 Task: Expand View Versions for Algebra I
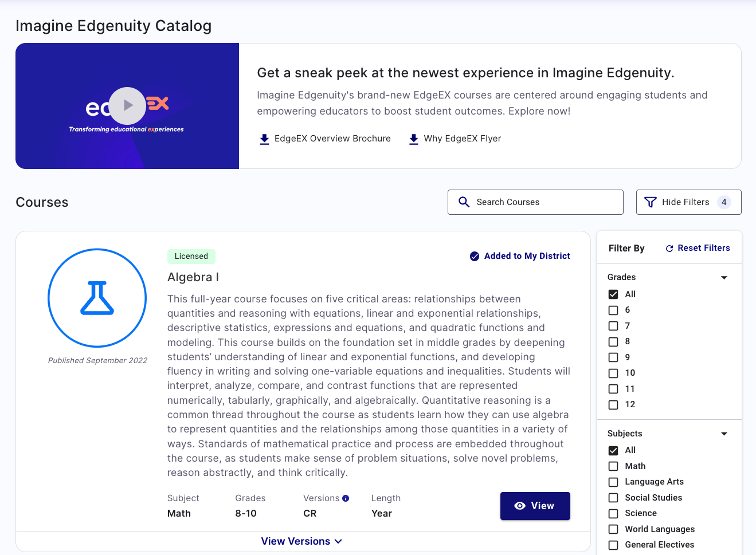point(302,541)
